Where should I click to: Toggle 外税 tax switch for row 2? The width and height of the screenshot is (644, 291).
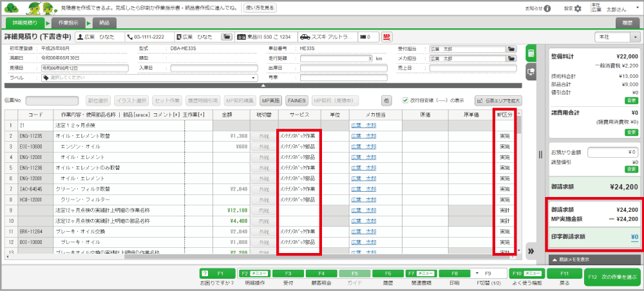click(x=264, y=136)
